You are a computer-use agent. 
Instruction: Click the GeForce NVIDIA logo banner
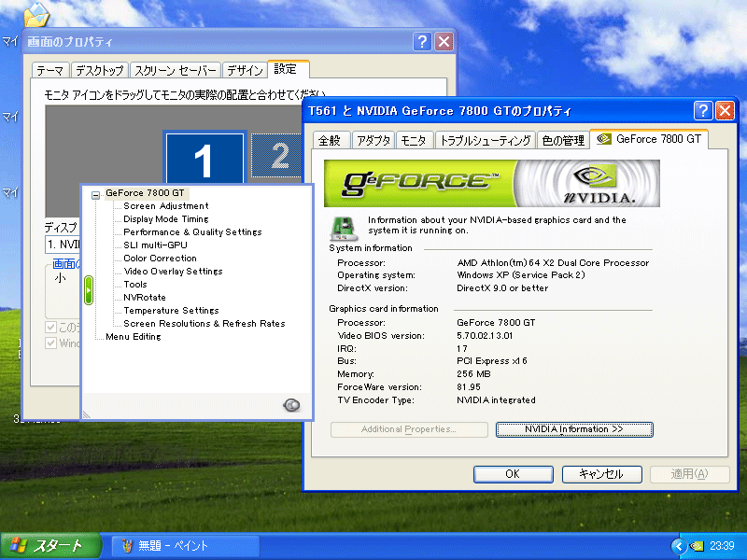(492, 183)
